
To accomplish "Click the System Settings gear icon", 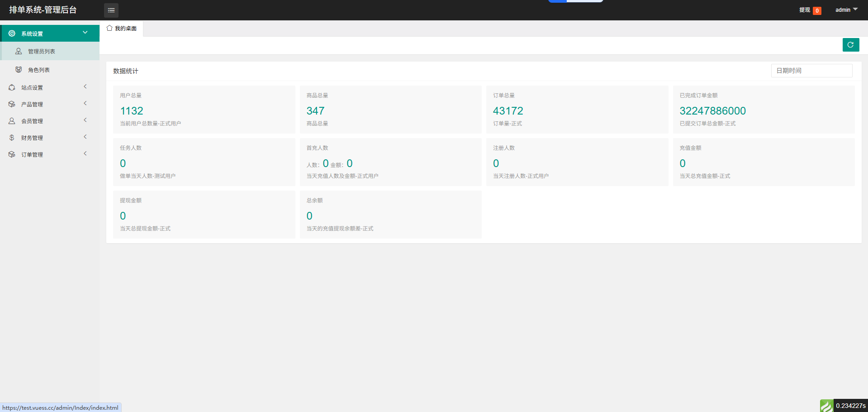I will tap(12, 34).
